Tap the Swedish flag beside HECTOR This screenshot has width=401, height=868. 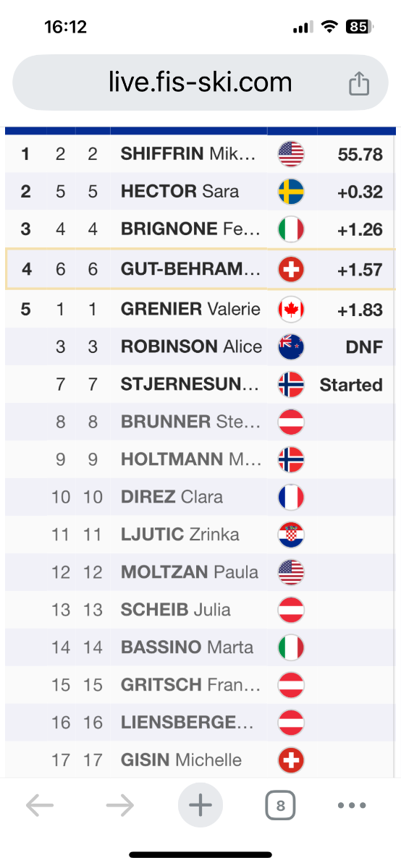coord(291,192)
